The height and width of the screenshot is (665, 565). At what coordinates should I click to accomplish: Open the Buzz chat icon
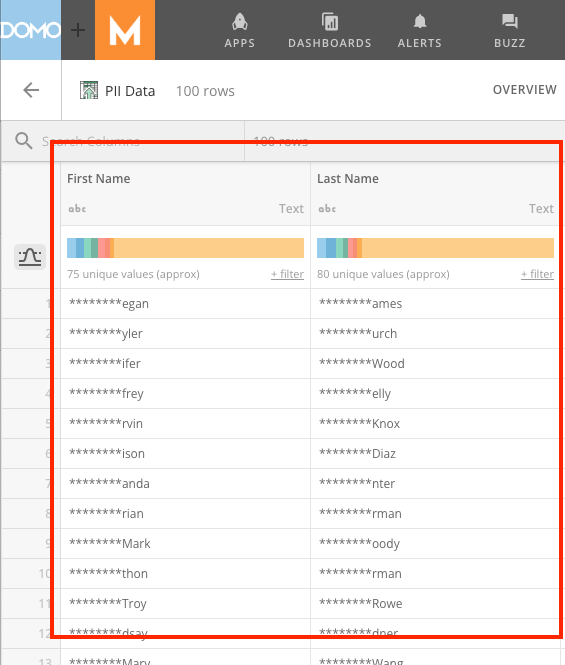click(510, 22)
